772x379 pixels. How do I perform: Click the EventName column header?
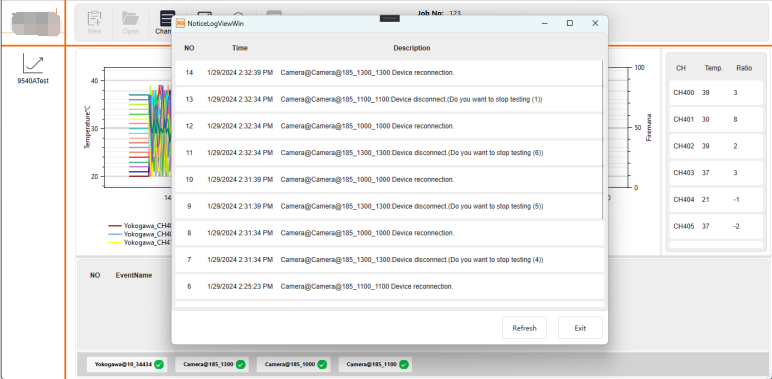point(134,276)
